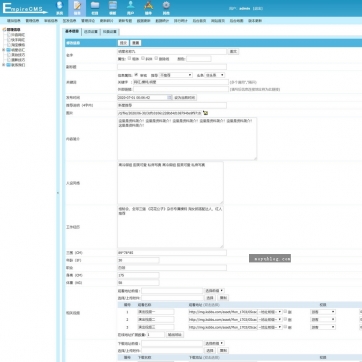The image size is (362, 362).
Task: Switch to the third tab above the form
Action: pyautogui.click(x=110, y=32)
